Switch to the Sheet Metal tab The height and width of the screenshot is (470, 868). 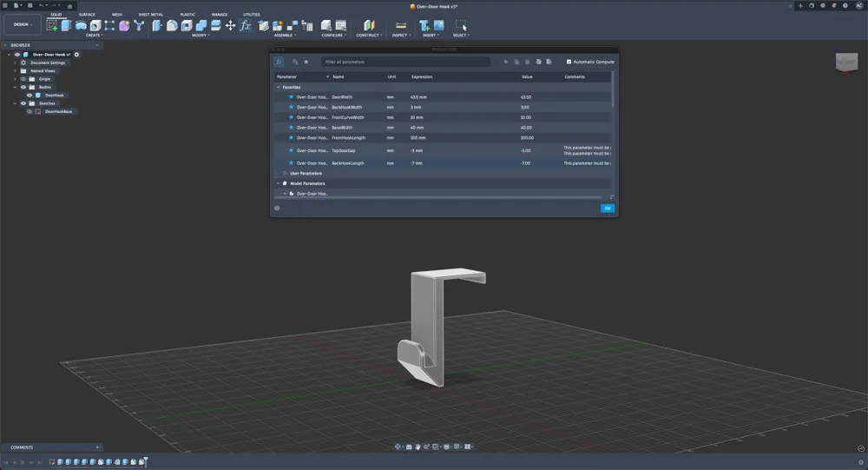click(150, 15)
